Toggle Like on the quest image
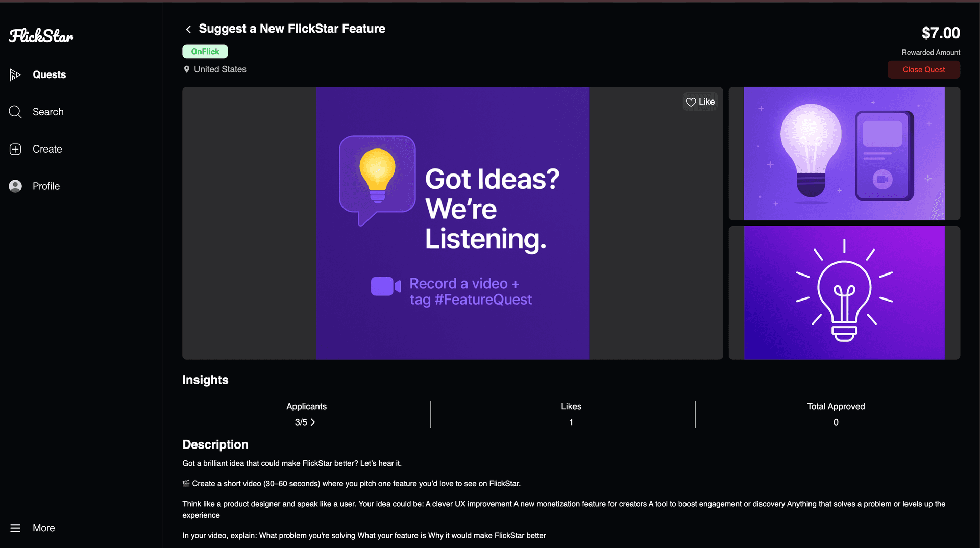The height and width of the screenshot is (548, 980). [700, 102]
